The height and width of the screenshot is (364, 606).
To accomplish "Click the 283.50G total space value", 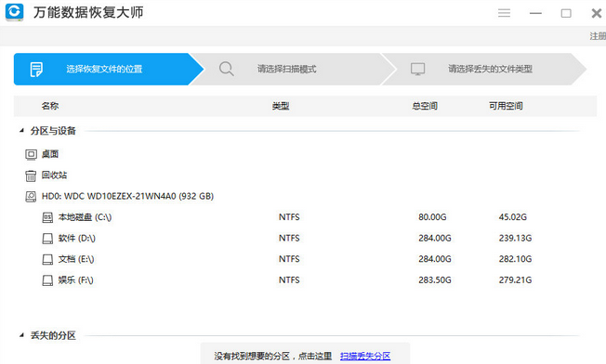I will click(435, 279).
